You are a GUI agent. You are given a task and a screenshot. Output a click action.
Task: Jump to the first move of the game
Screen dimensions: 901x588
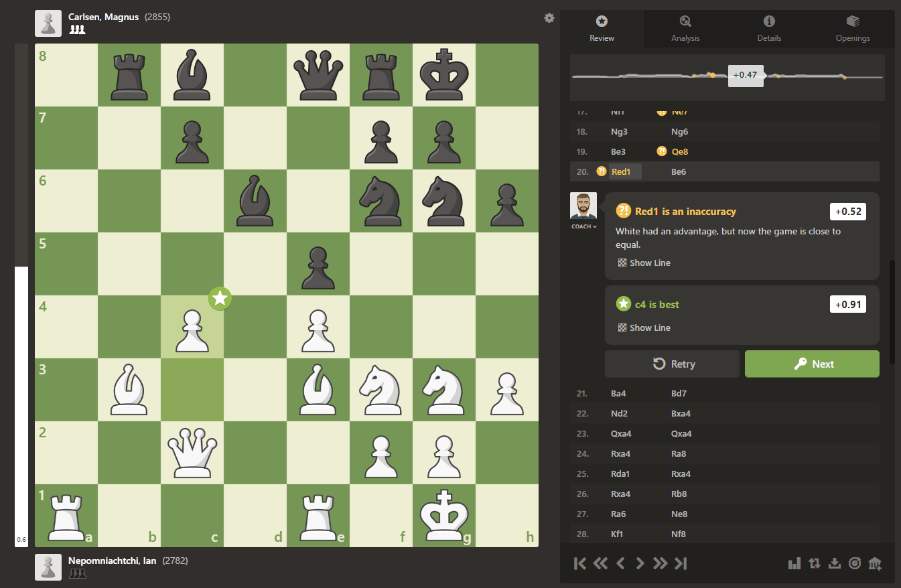coord(579,563)
